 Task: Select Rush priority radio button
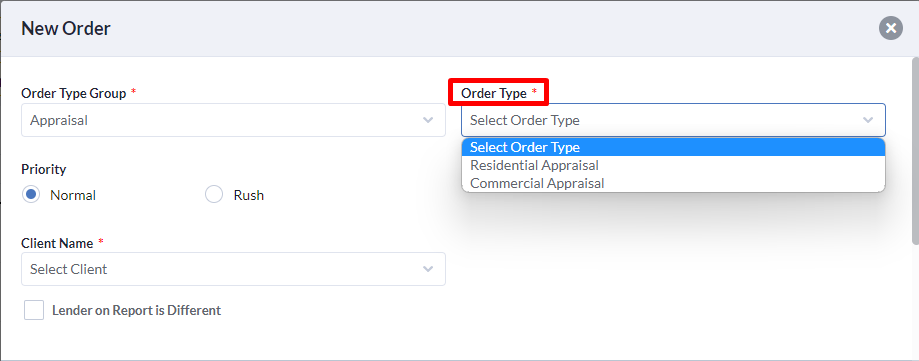pyautogui.click(x=214, y=195)
